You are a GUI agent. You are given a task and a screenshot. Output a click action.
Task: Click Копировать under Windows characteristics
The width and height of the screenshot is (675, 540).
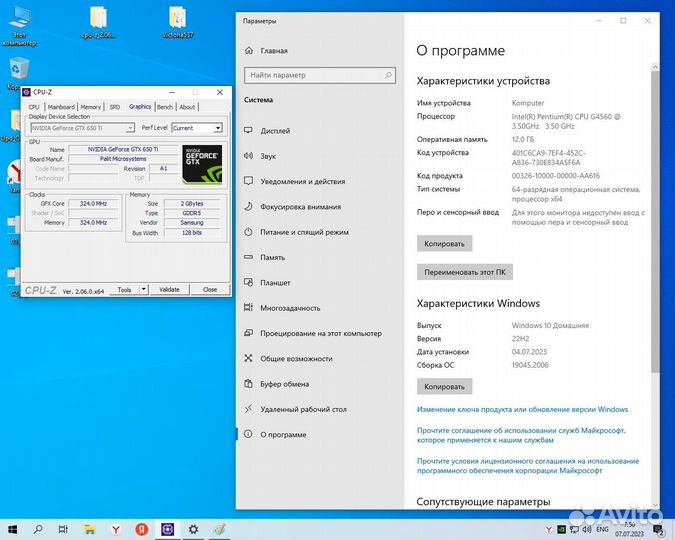[x=444, y=387]
